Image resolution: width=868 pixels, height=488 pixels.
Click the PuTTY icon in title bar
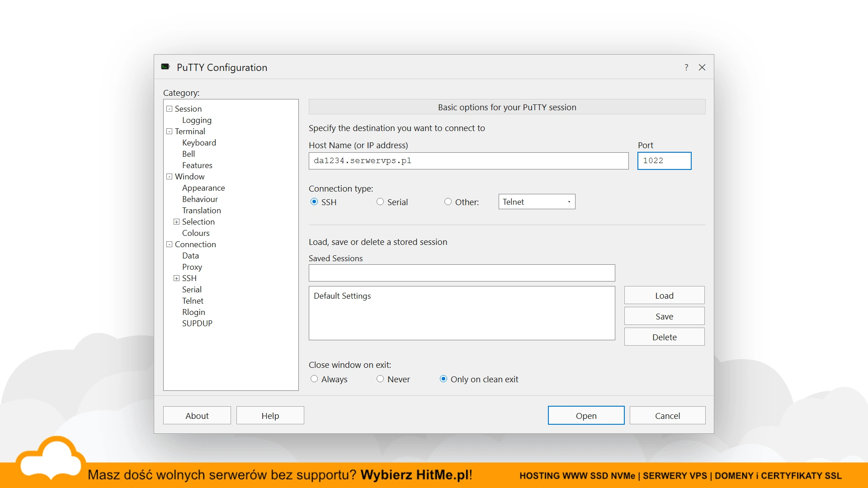(165, 67)
